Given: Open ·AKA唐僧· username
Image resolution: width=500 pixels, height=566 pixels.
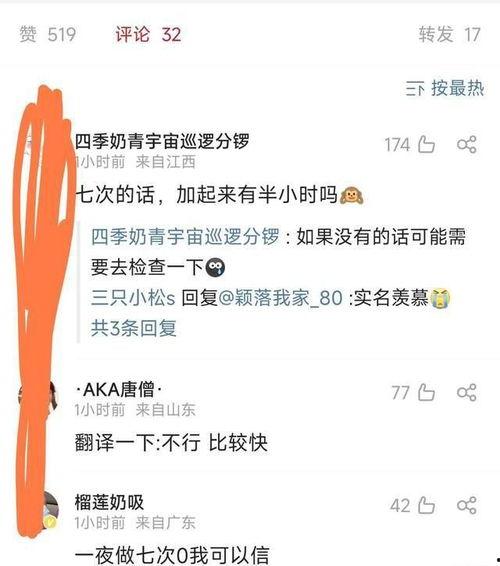Looking at the screenshot, I should coord(118,389).
